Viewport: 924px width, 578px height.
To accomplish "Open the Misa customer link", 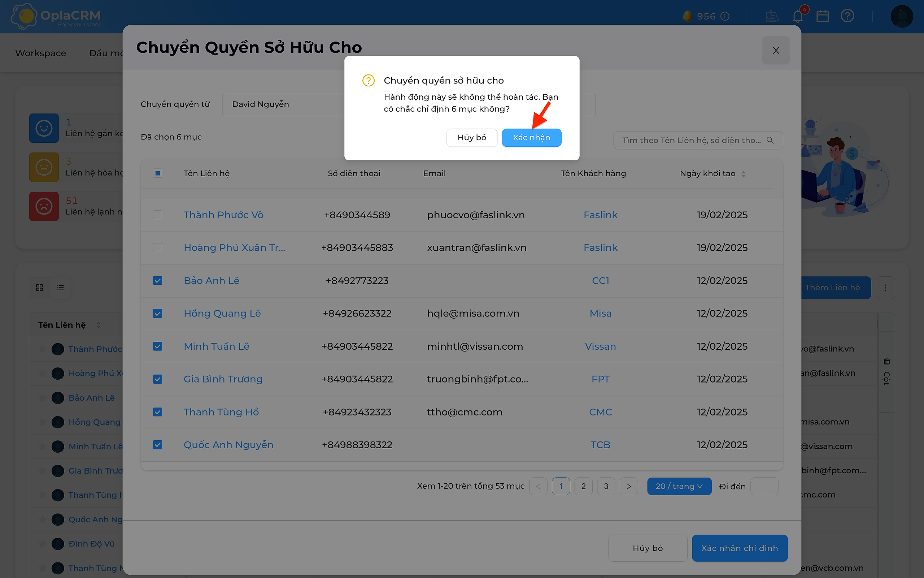I will 601,314.
